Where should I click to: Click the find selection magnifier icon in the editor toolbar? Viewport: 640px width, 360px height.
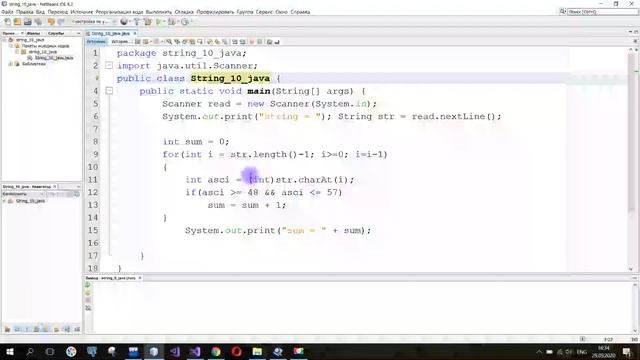(169, 42)
